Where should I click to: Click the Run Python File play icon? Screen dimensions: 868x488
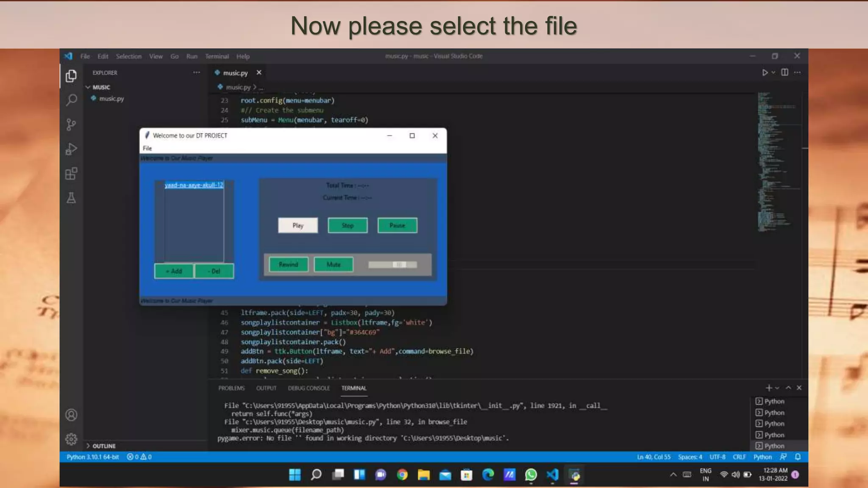point(765,72)
